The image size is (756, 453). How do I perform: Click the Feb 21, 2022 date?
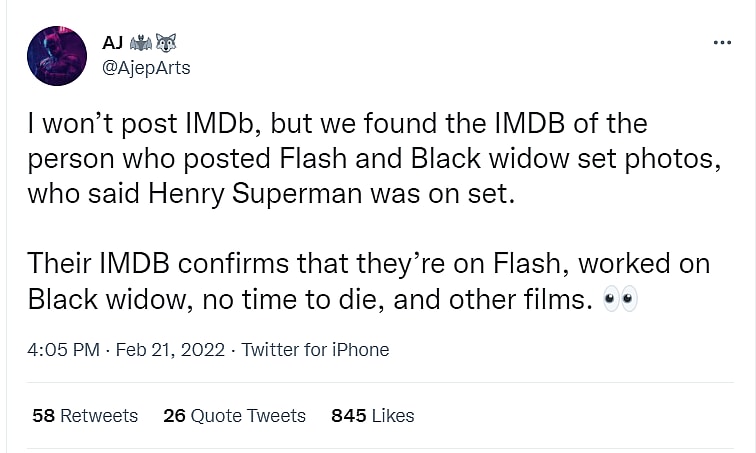click(x=172, y=350)
